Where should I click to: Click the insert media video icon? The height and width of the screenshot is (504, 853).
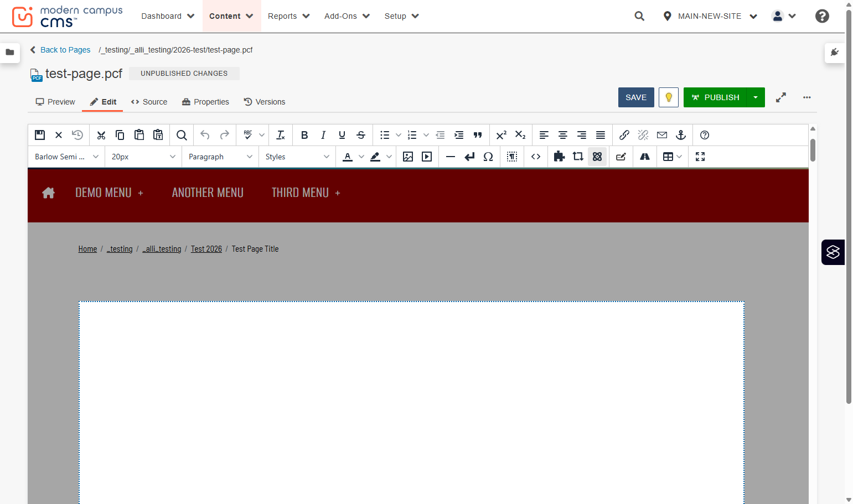tap(427, 157)
